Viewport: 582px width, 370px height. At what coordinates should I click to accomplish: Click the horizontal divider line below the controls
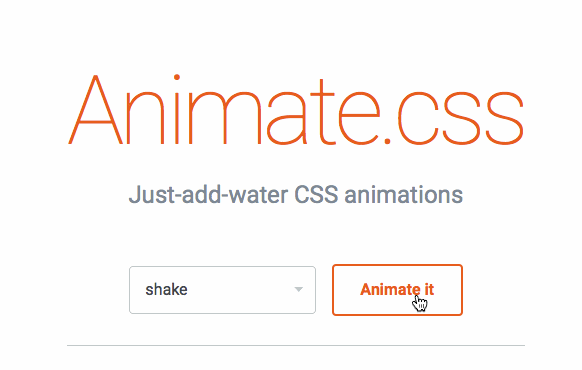[x=296, y=346]
